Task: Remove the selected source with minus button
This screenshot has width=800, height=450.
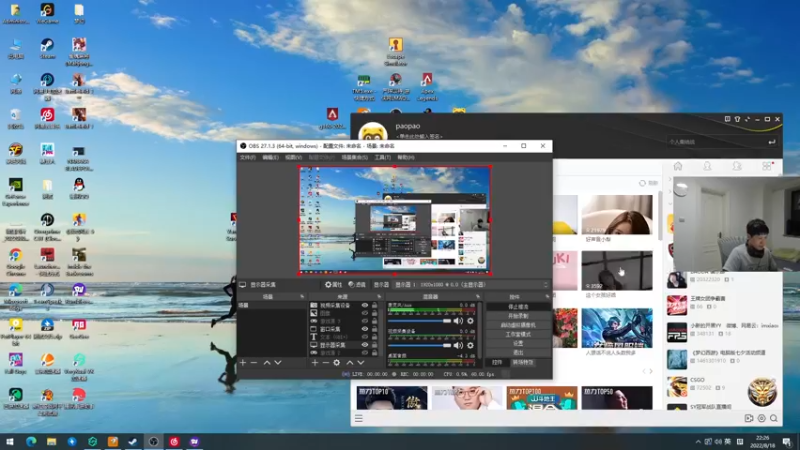Action: click(x=326, y=363)
